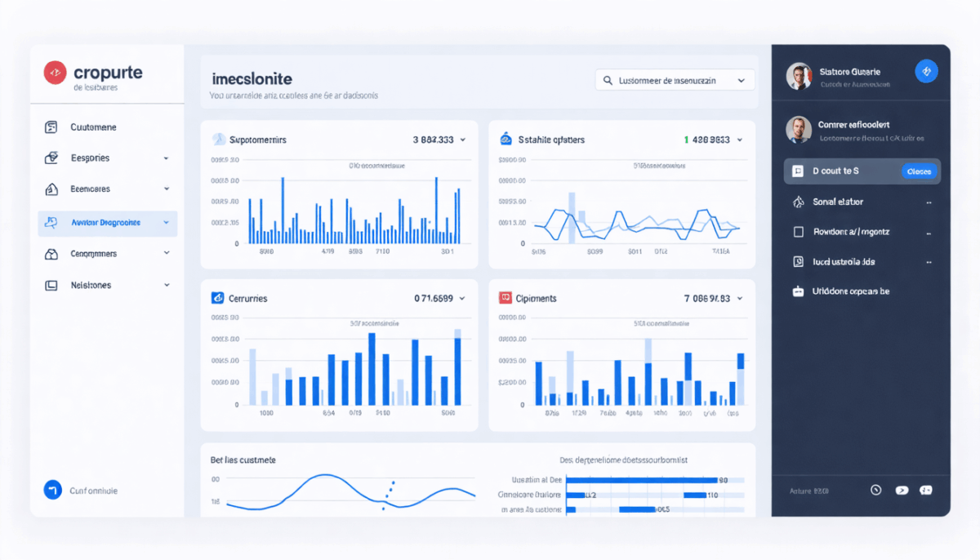This screenshot has height=560, width=980.
Task: Expand the Neisitones menu chevron
Action: pos(167,285)
